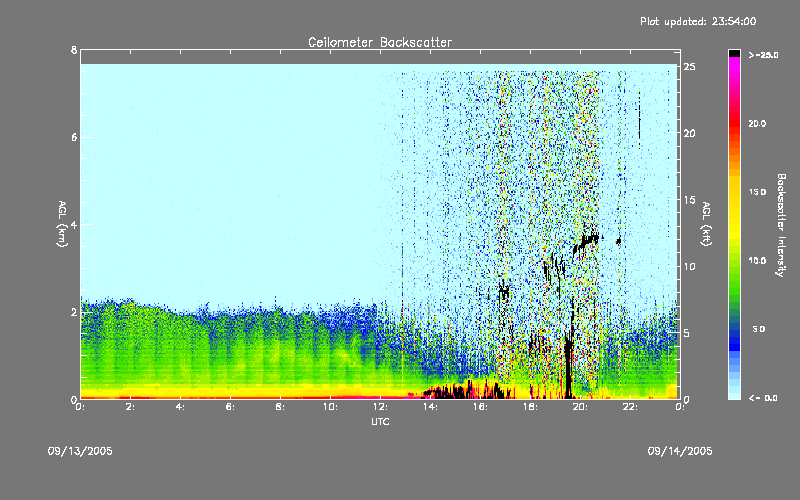Click the "Ceilometer Backscatter" plot title
Screen dimensions: 800x500
pos(380,42)
